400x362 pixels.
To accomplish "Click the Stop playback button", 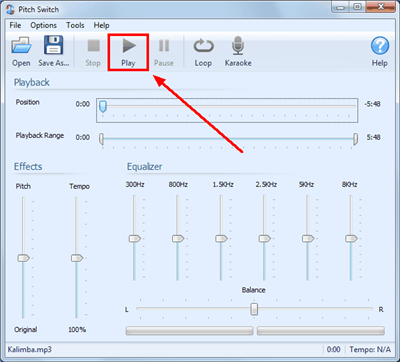I will click(93, 52).
